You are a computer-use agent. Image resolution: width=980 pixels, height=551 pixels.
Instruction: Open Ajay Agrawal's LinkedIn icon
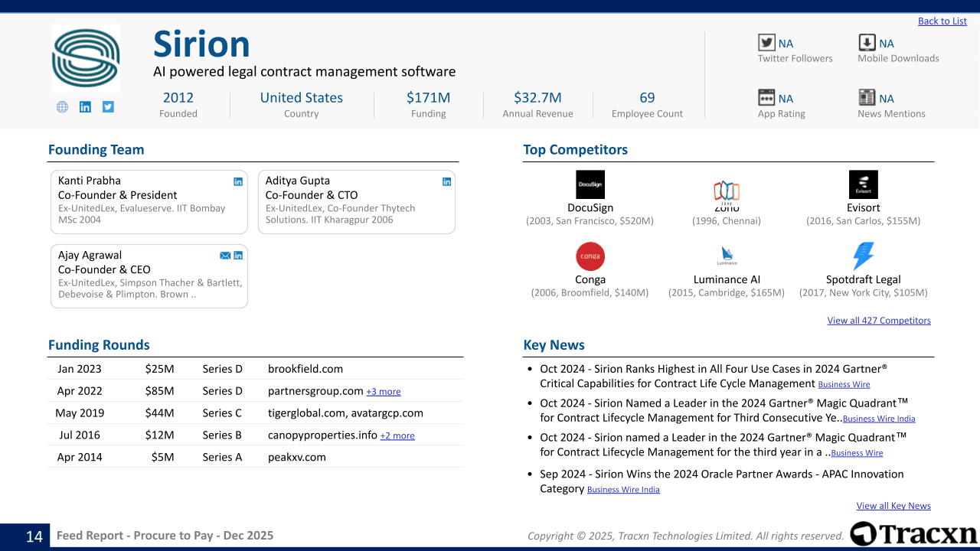tap(238, 256)
